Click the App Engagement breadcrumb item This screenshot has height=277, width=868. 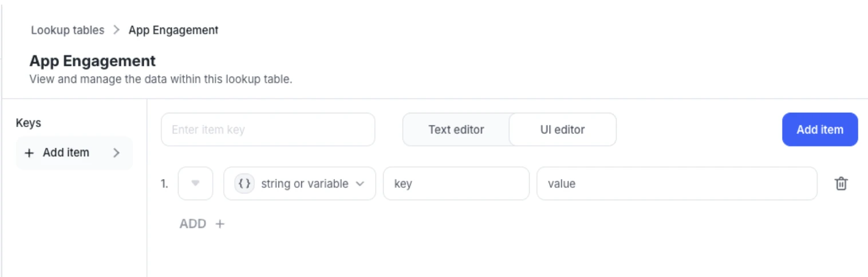(173, 30)
